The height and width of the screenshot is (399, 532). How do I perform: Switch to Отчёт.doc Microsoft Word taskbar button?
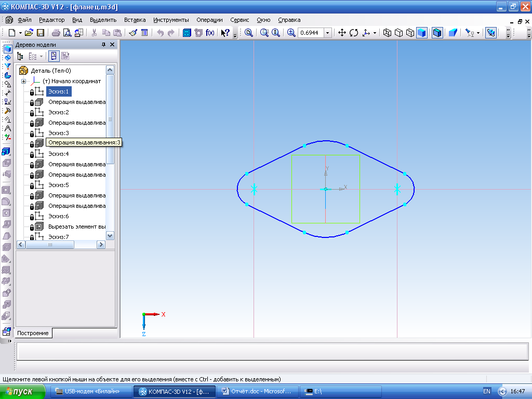tap(257, 391)
